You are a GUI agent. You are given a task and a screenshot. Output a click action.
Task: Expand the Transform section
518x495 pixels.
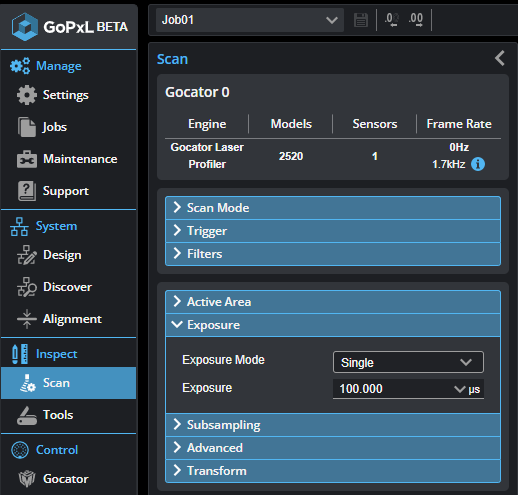pyautogui.click(x=333, y=471)
